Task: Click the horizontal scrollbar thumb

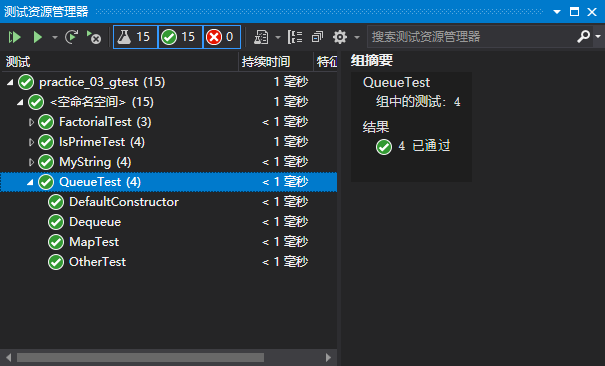Action: 140,358
